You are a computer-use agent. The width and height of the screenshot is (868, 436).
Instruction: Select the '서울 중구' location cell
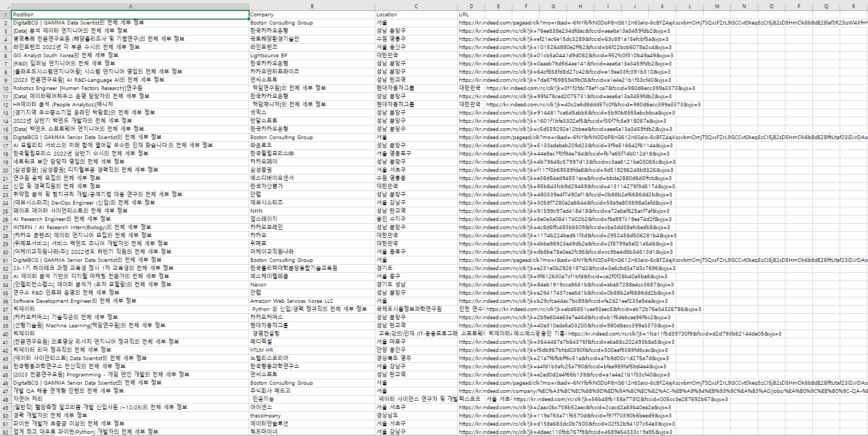[416, 277]
